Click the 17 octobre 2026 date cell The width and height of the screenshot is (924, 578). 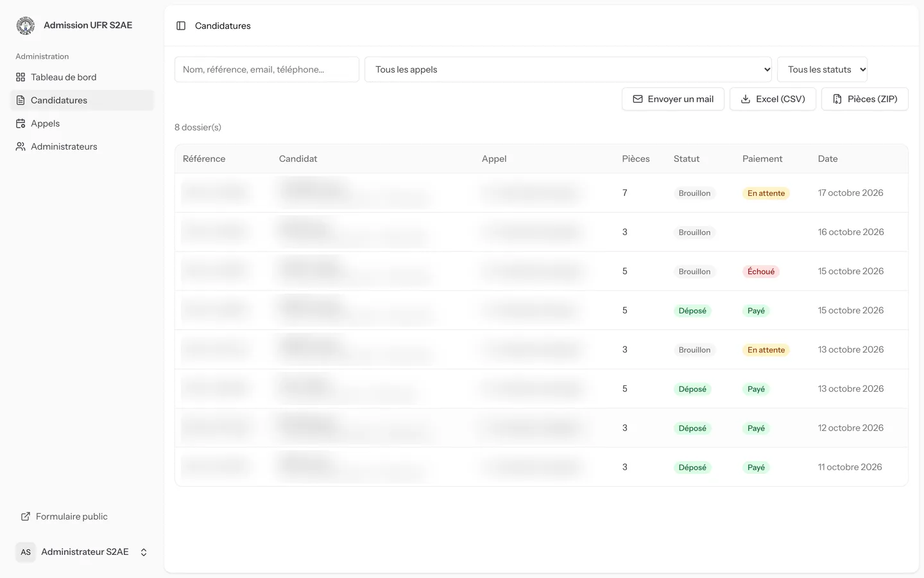850,193
